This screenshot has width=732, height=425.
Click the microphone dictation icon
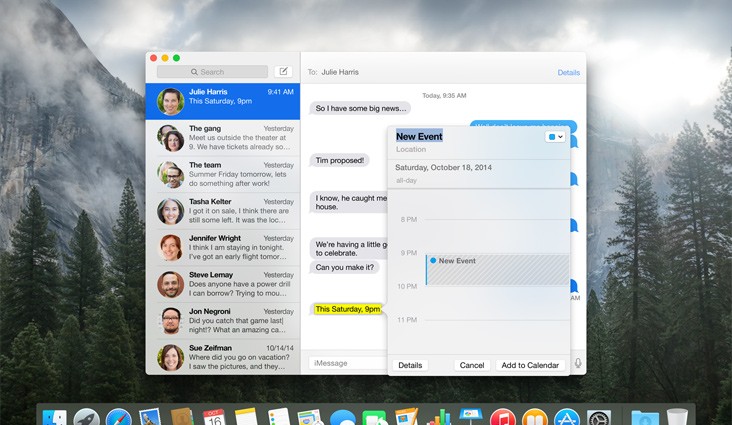pos(578,364)
